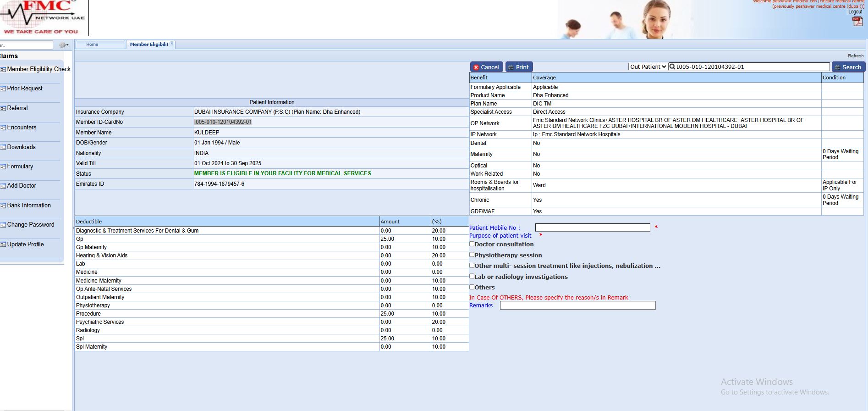The height and width of the screenshot is (411, 868).
Task: Click the Patient Mobile No input field
Action: click(592, 228)
